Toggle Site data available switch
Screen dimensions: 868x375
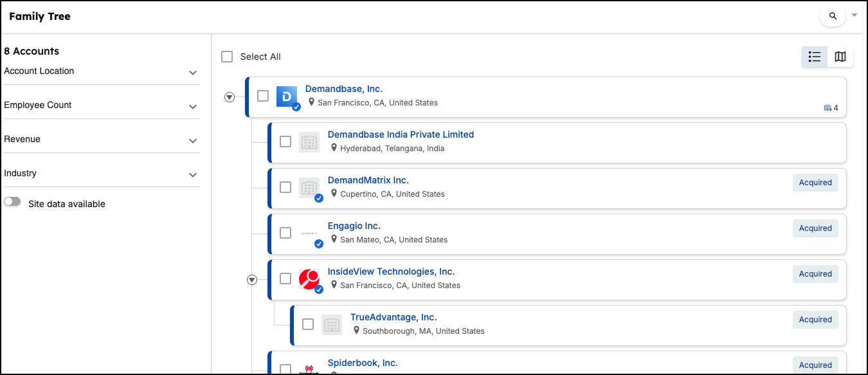12,202
